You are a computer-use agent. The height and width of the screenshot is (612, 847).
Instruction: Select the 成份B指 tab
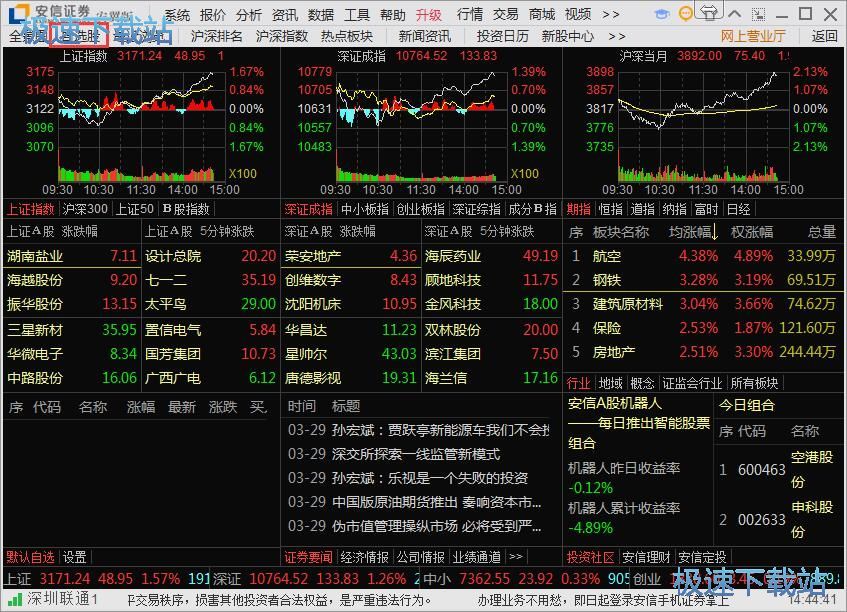[533, 209]
